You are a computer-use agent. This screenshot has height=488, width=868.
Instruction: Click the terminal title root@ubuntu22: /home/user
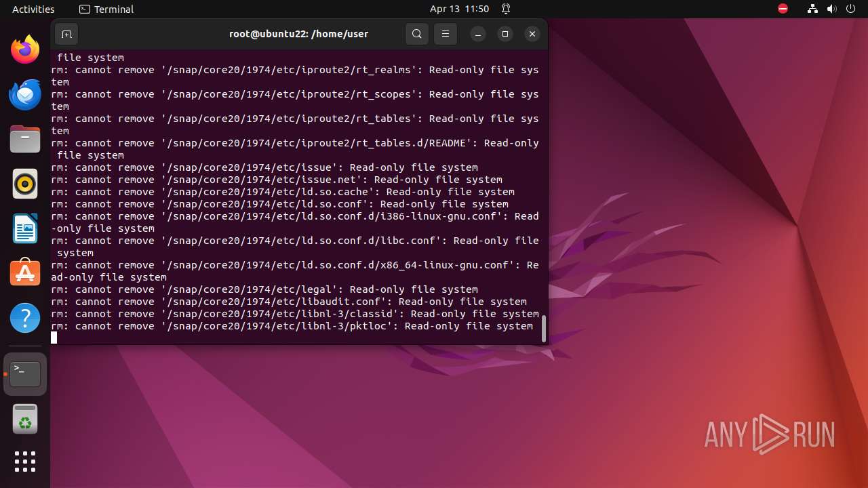(299, 34)
